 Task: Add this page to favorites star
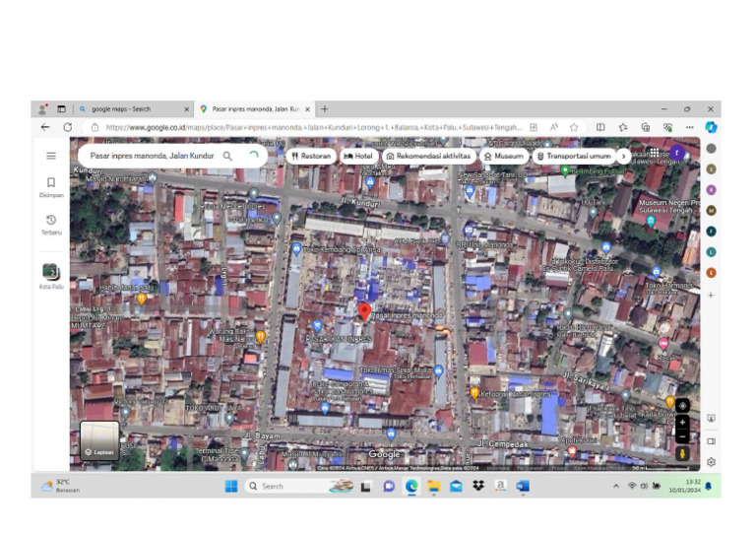[x=574, y=127]
